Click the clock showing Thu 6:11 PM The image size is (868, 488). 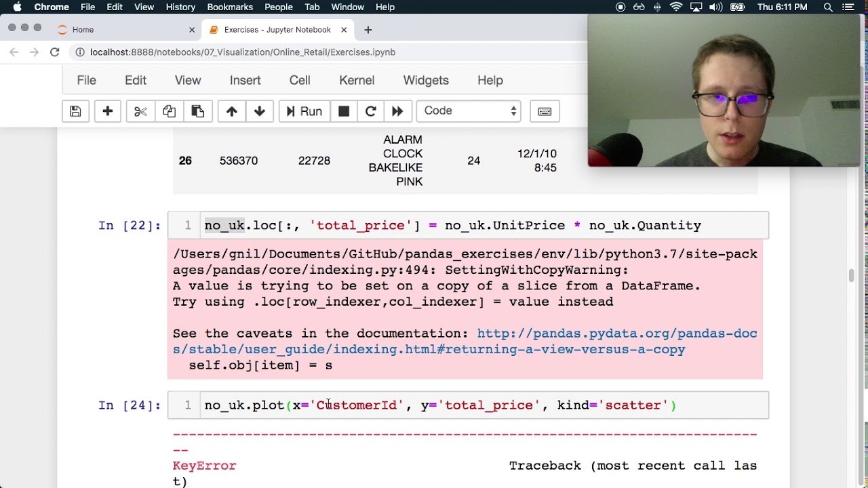[782, 7]
